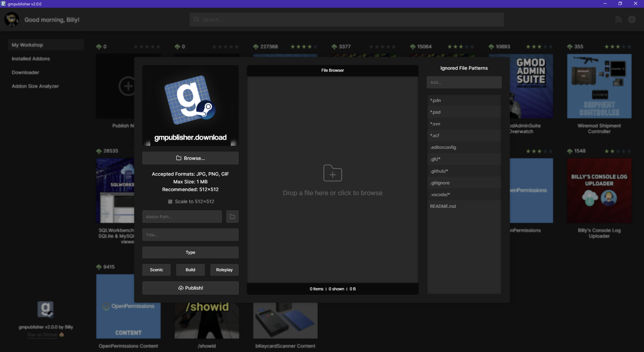Open the Type selector
This screenshot has height=352, width=644.
tap(190, 252)
